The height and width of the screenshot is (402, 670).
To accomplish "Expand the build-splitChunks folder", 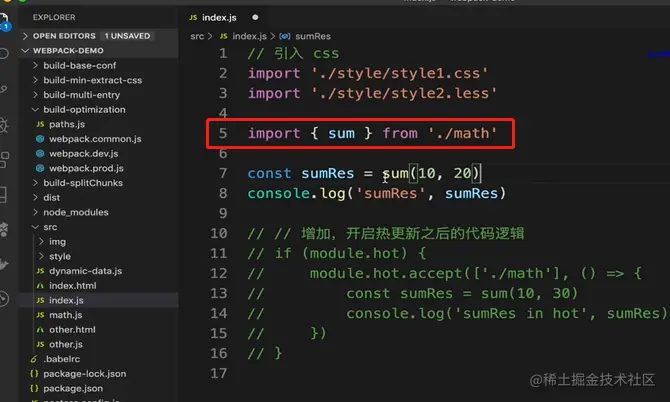I will pyautogui.click(x=35, y=183).
